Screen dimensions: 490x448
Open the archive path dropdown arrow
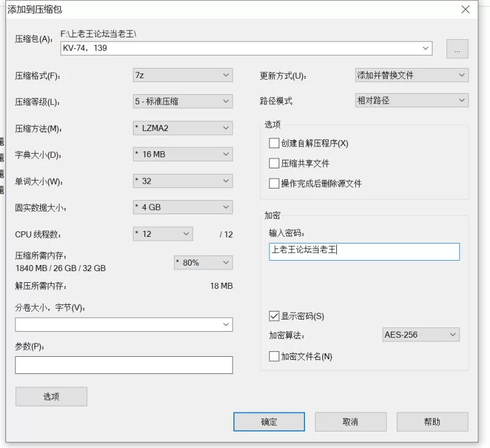(425, 48)
